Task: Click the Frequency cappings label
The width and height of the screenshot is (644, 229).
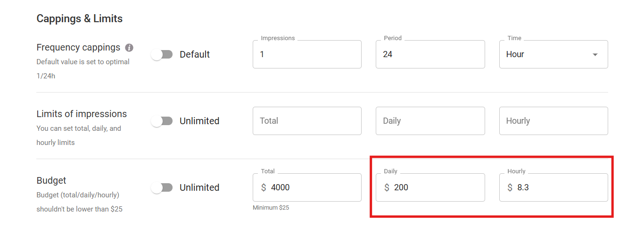Action: (78, 48)
